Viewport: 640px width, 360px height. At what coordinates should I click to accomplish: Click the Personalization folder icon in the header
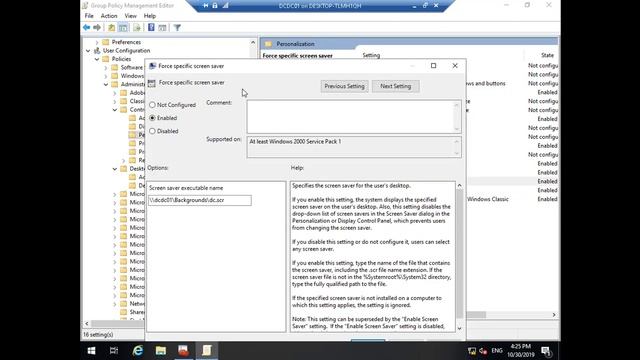point(268,44)
